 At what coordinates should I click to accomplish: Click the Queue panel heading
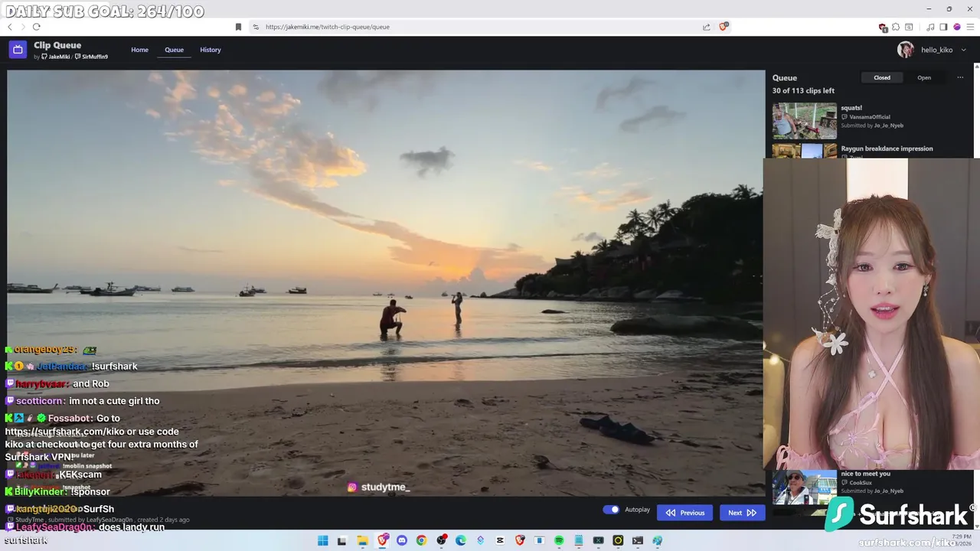pyautogui.click(x=785, y=78)
